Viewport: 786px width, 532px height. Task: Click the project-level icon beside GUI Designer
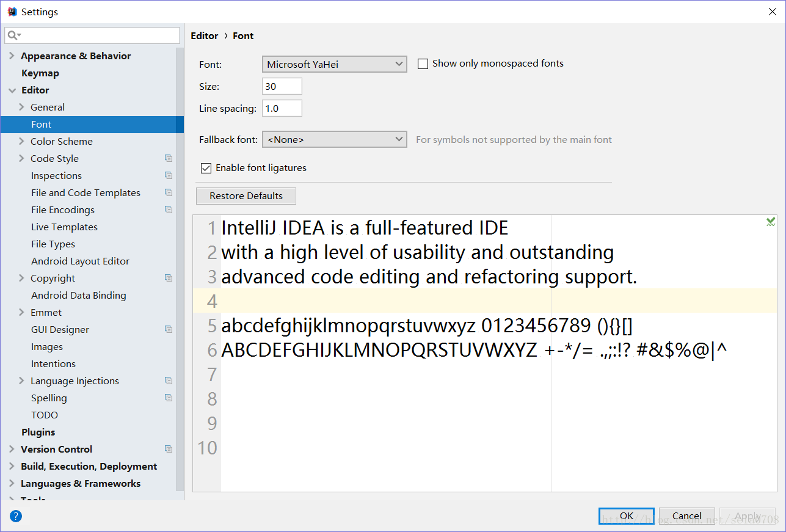tap(169, 329)
